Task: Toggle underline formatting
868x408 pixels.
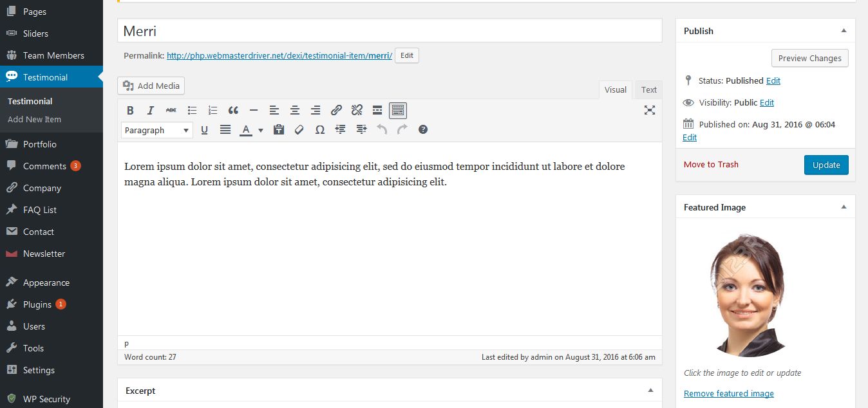Action: (204, 129)
